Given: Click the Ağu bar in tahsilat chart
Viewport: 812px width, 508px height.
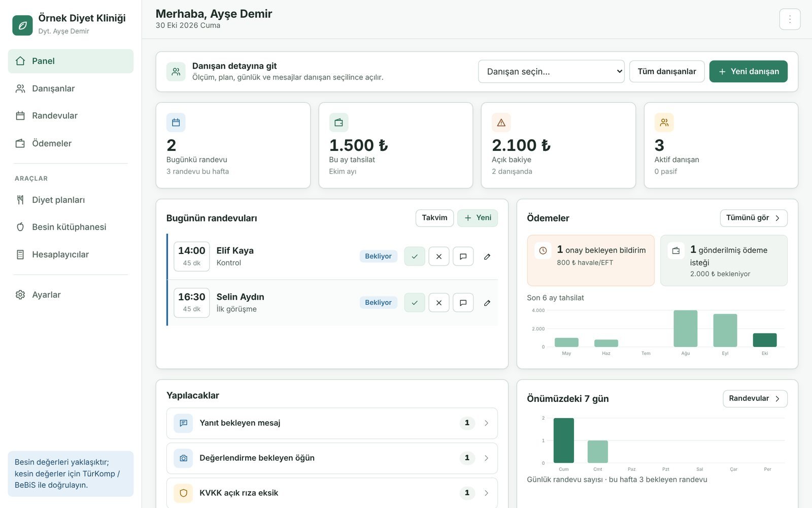Looking at the screenshot, I should (x=685, y=329).
